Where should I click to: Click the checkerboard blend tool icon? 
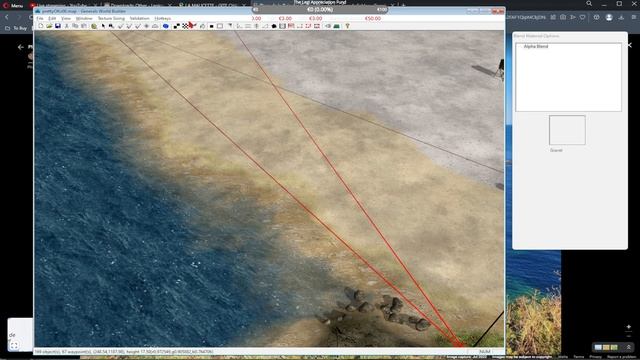(185, 26)
